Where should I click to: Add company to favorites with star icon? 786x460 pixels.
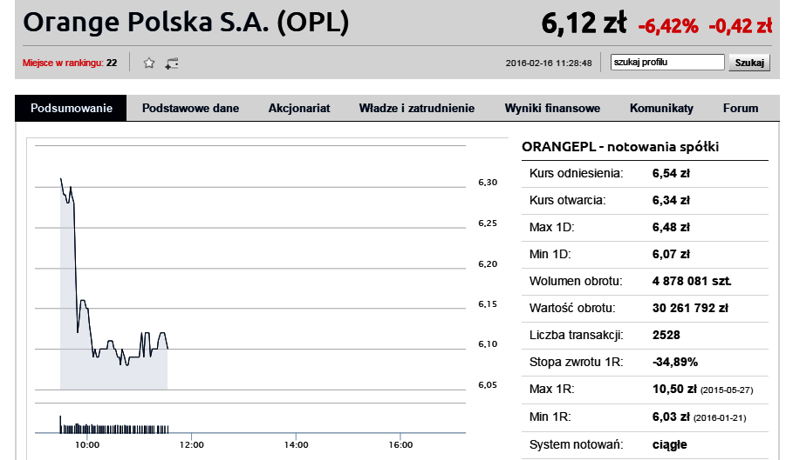(x=149, y=63)
